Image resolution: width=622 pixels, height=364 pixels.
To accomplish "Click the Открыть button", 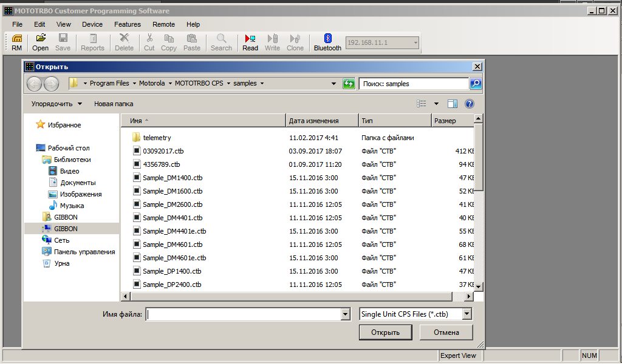I will 386,332.
